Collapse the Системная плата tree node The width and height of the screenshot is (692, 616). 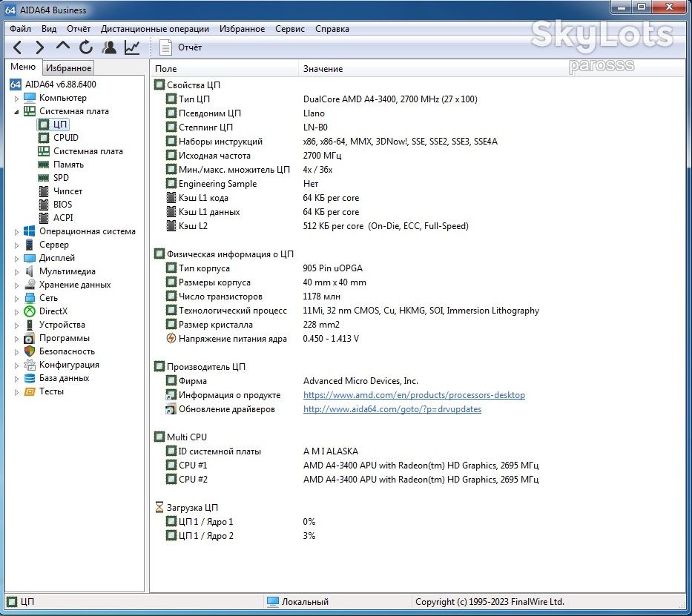point(17,111)
